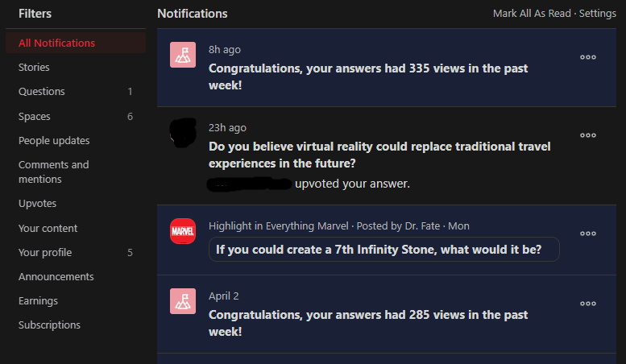
Task: Click the blacked-out avatar on upvote notification
Action: [x=183, y=132]
